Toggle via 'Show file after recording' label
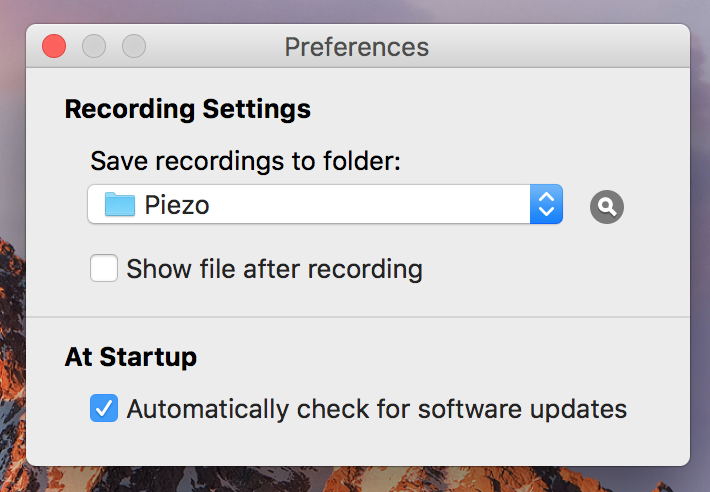Screen dimensions: 710x492 click(x=274, y=269)
